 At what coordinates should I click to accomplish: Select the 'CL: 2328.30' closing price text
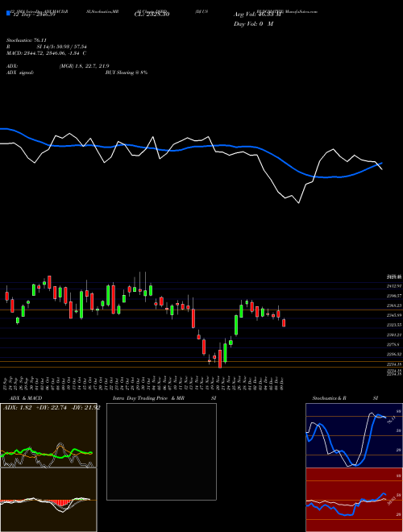tap(152, 15)
